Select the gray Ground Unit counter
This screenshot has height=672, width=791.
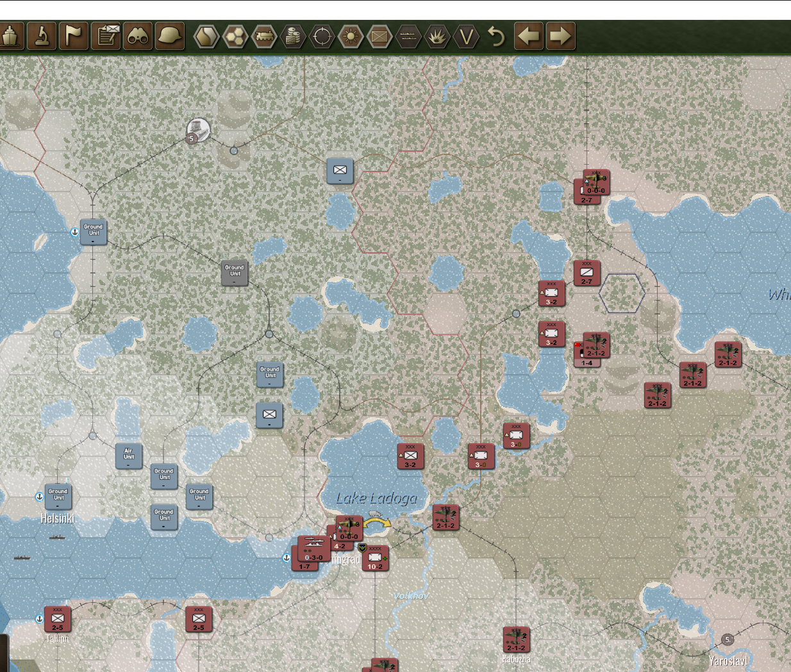(235, 272)
